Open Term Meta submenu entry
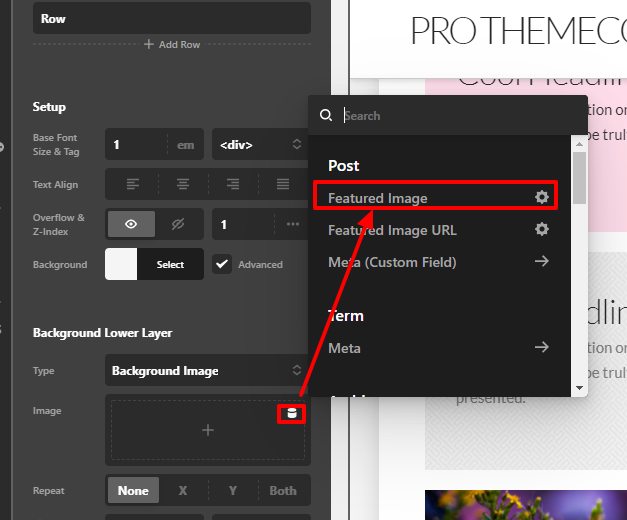This screenshot has height=520, width=627. (438, 348)
